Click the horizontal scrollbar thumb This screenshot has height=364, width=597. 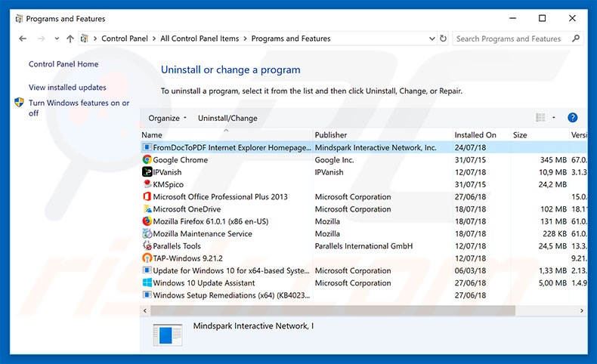point(333,310)
